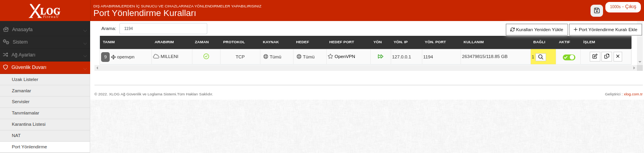Screen dimensions: 644x153
Task: Click the Ağ Ayarları shuffle icon
Action: pyautogui.click(x=5, y=55)
